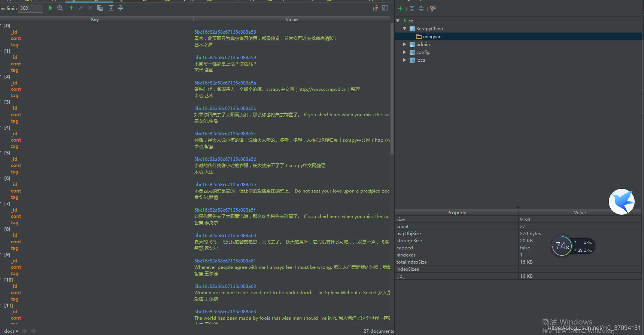Image resolution: width=644 pixels, height=335 pixels.
Task: Add a document with the left green plus
Action: pyautogui.click(x=72, y=8)
